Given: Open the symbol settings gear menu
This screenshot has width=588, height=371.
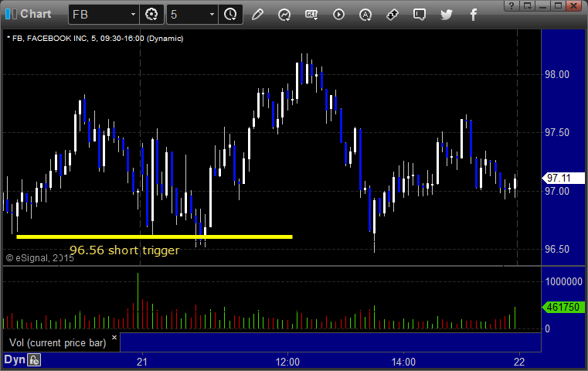Looking at the screenshot, I should (151, 15).
